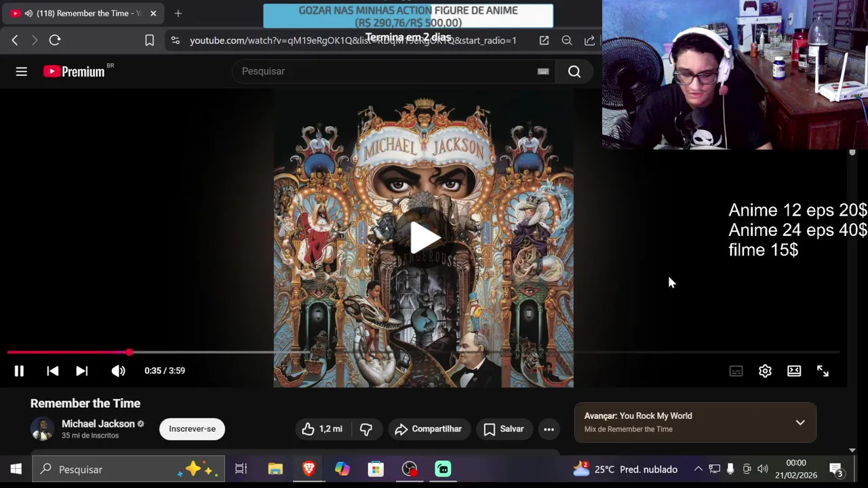
Task: Expand the Mix de Remember the Time queue
Action: 800,422
